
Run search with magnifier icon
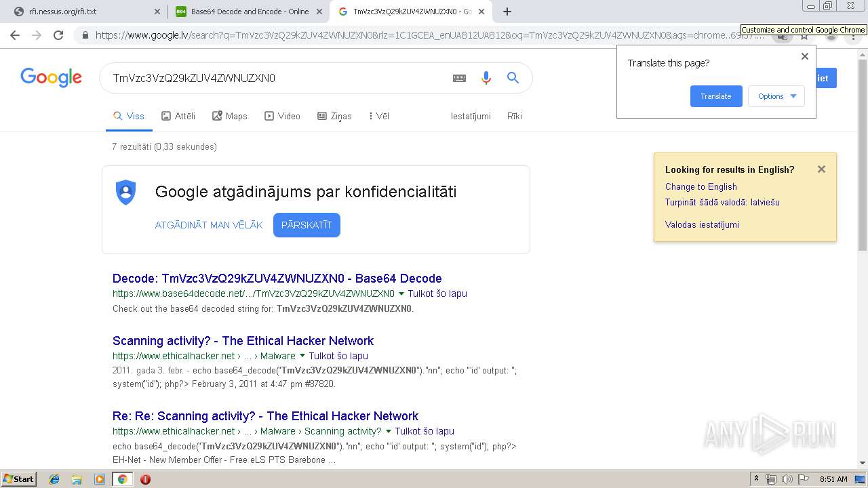(x=513, y=78)
